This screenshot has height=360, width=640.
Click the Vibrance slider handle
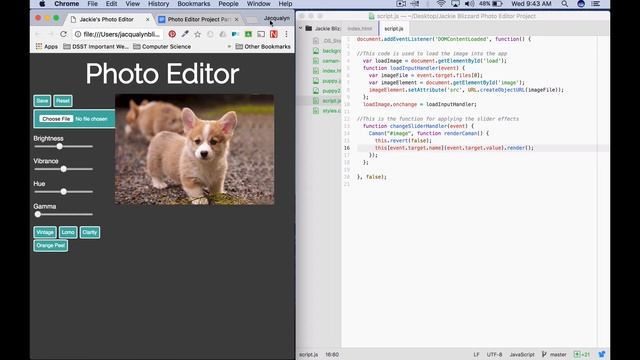64,169
